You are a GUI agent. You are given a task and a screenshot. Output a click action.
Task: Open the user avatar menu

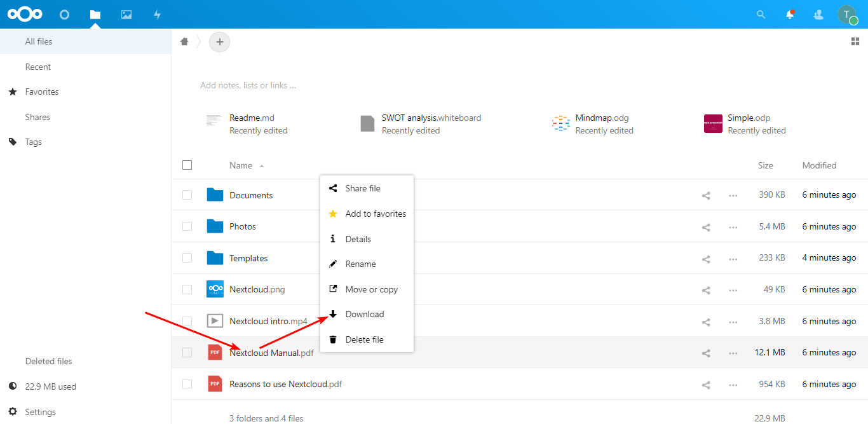[847, 14]
